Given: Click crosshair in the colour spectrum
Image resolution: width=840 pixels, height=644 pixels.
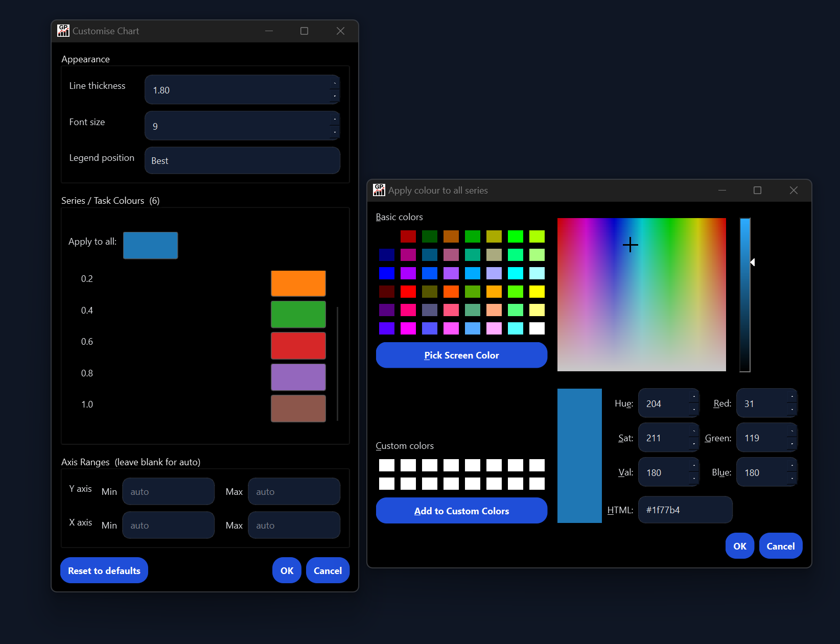Looking at the screenshot, I should (x=631, y=245).
